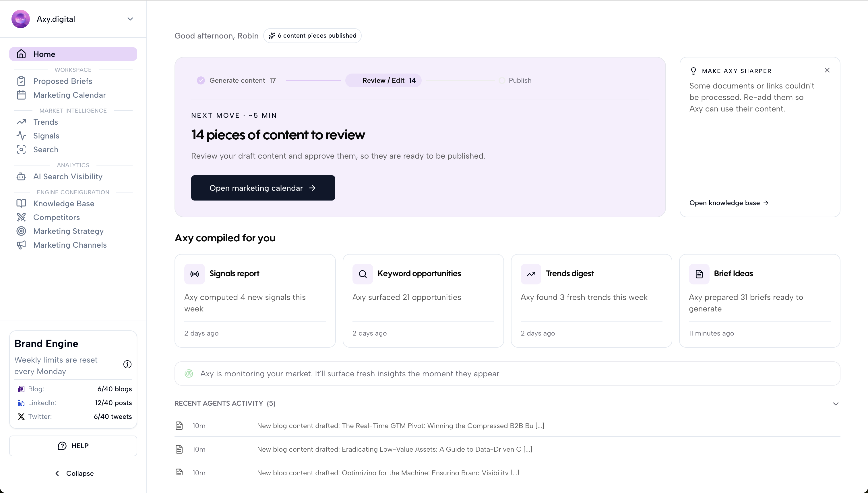Click '12/40 posts' LinkedIn usage value
Viewport: 868px width, 493px height.
click(113, 403)
